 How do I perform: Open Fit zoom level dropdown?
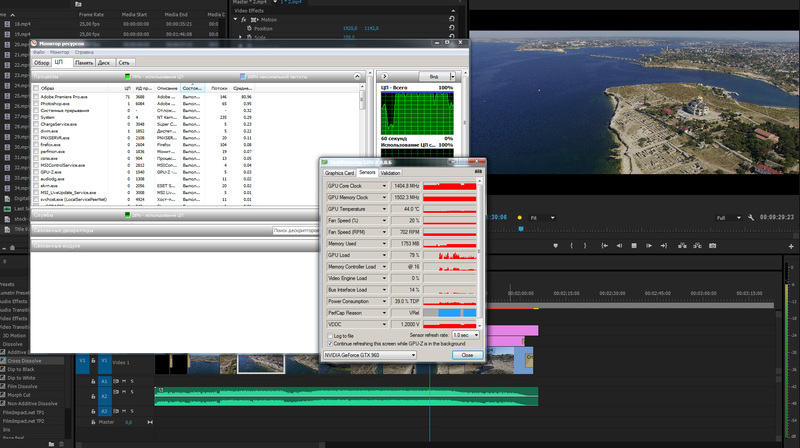point(542,218)
